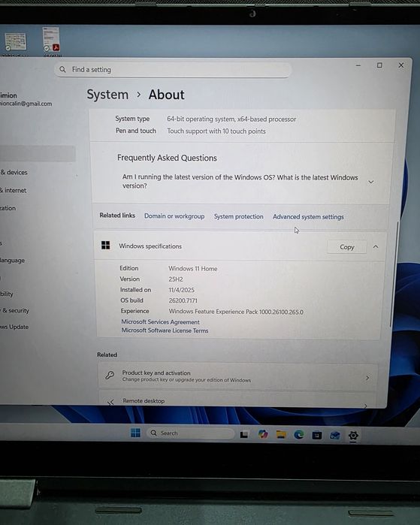Image resolution: width=420 pixels, height=525 pixels.
Task: Expand the latest Windows version FAQ question
Action: (241, 181)
